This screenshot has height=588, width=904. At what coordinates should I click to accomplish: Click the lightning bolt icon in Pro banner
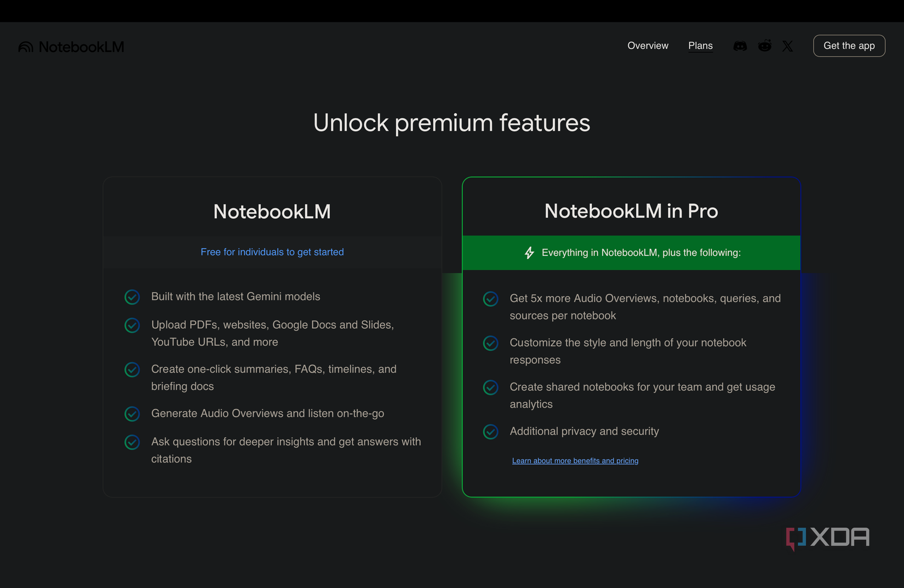529,253
